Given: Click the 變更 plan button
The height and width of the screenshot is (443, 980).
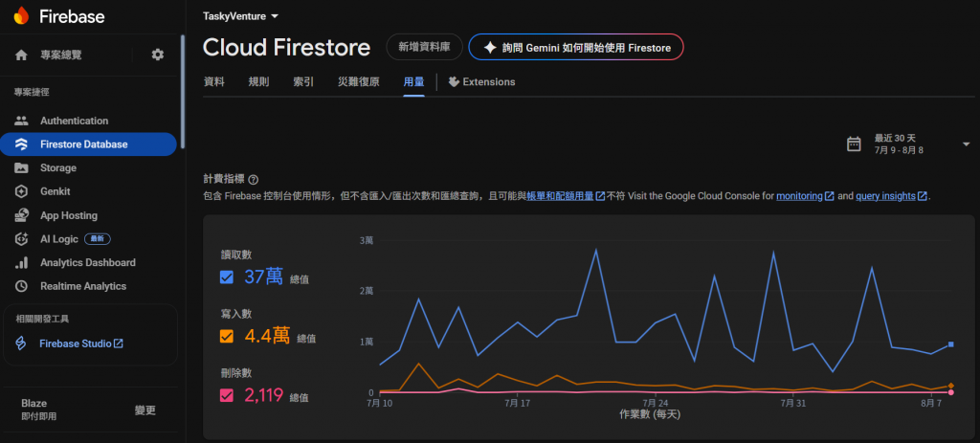Looking at the screenshot, I should 145,410.
